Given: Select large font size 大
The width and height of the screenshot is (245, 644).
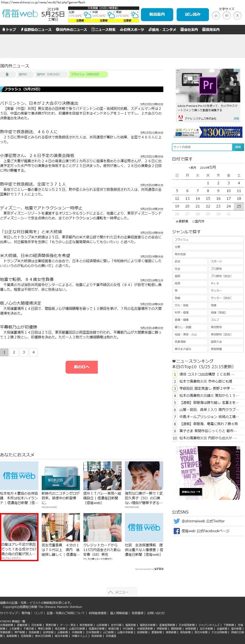Looking at the screenshot, I should pos(237,16).
